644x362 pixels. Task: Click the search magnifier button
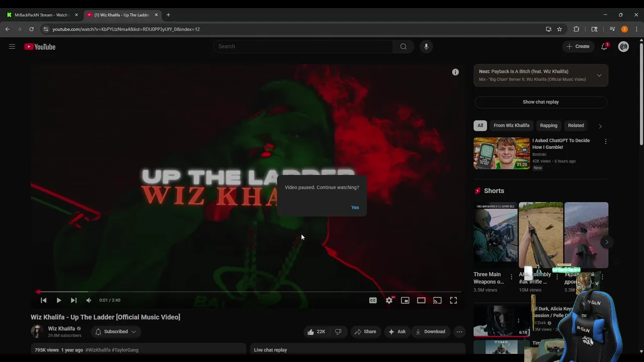[x=403, y=47]
